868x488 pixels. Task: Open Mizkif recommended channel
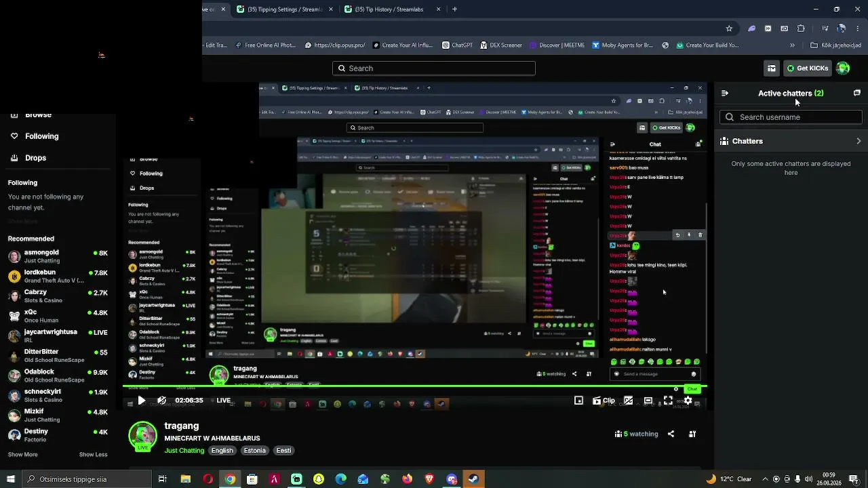(58, 415)
